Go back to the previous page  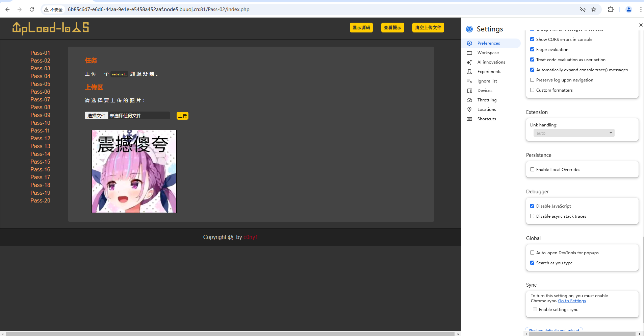[7, 9]
